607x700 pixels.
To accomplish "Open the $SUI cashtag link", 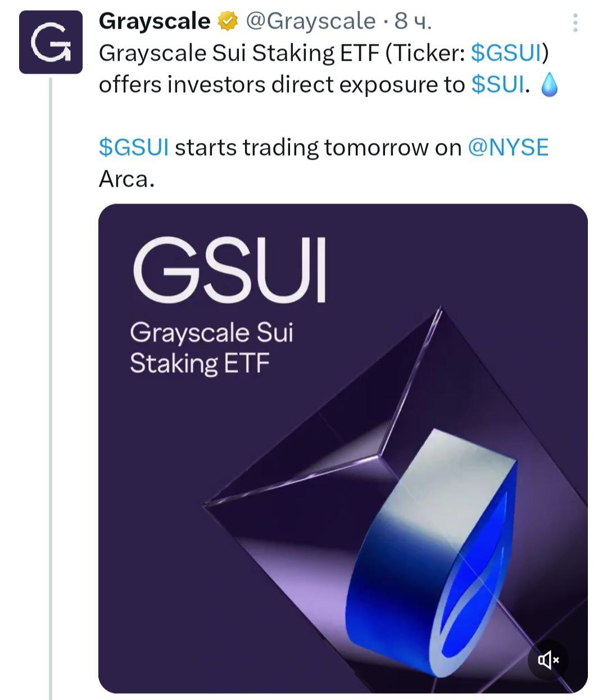I will click(497, 85).
